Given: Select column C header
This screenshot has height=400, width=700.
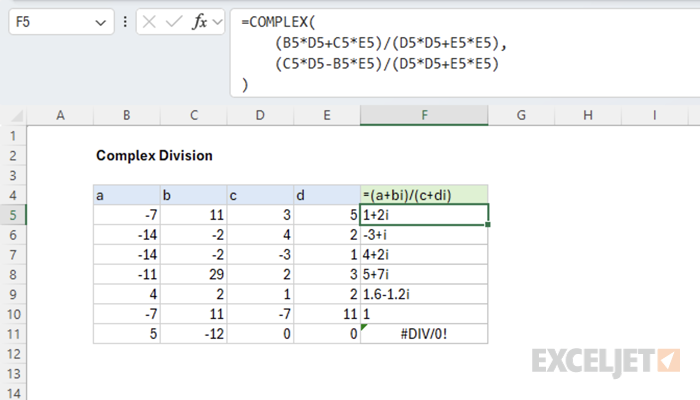Looking at the screenshot, I should 194,115.
